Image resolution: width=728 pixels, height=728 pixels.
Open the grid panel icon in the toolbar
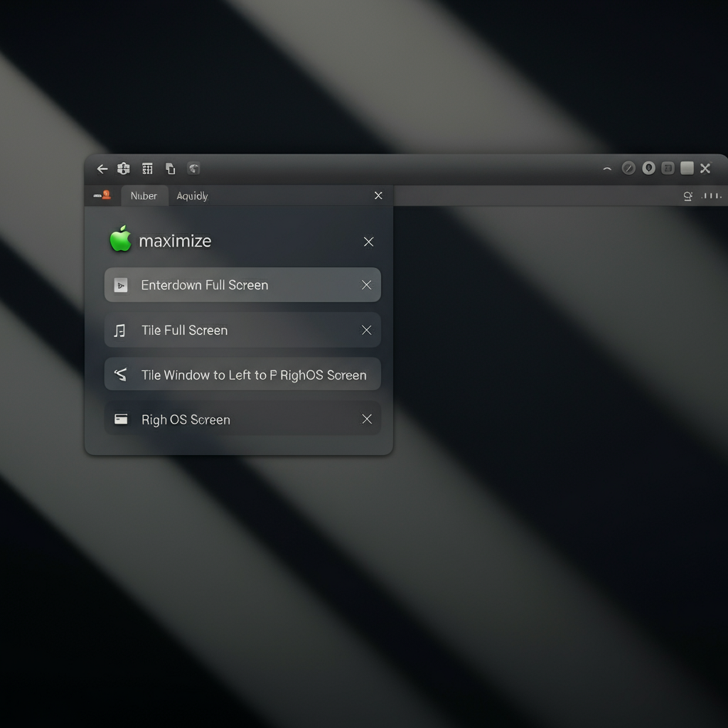click(x=147, y=168)
